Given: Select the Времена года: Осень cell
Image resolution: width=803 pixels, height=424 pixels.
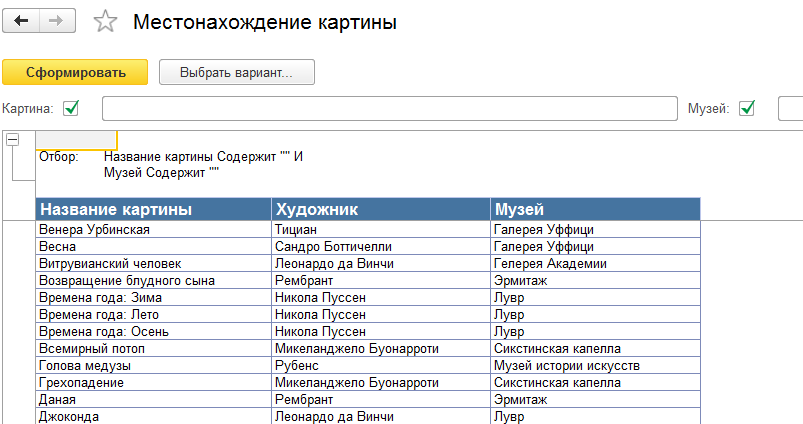Looking at the screenshot, I should tap(154, 331).
